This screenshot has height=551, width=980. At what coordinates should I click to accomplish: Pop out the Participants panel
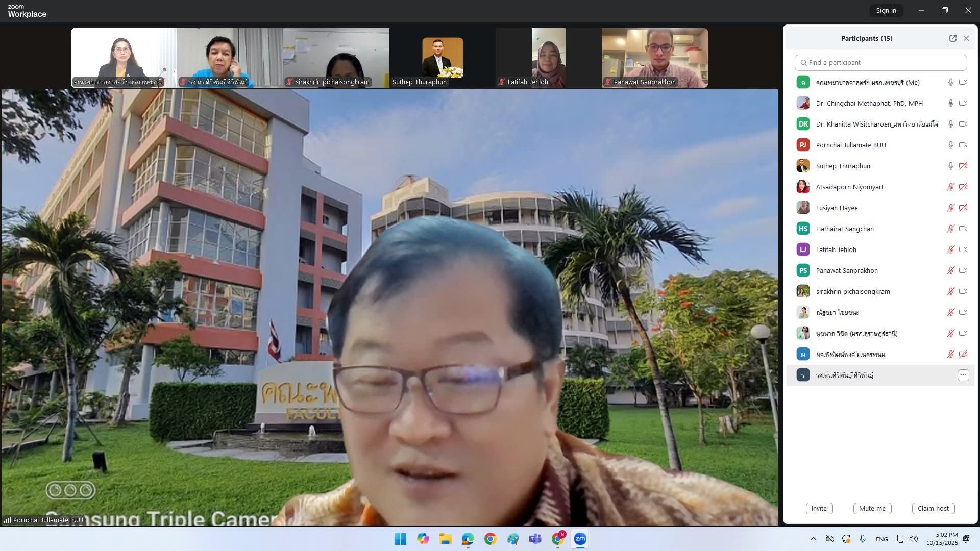coord(952,38)
